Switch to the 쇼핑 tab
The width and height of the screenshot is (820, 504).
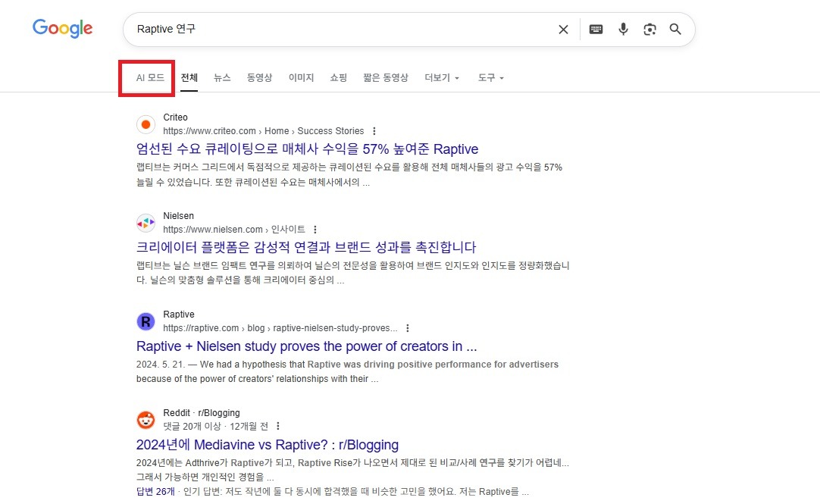click(338, 78)
